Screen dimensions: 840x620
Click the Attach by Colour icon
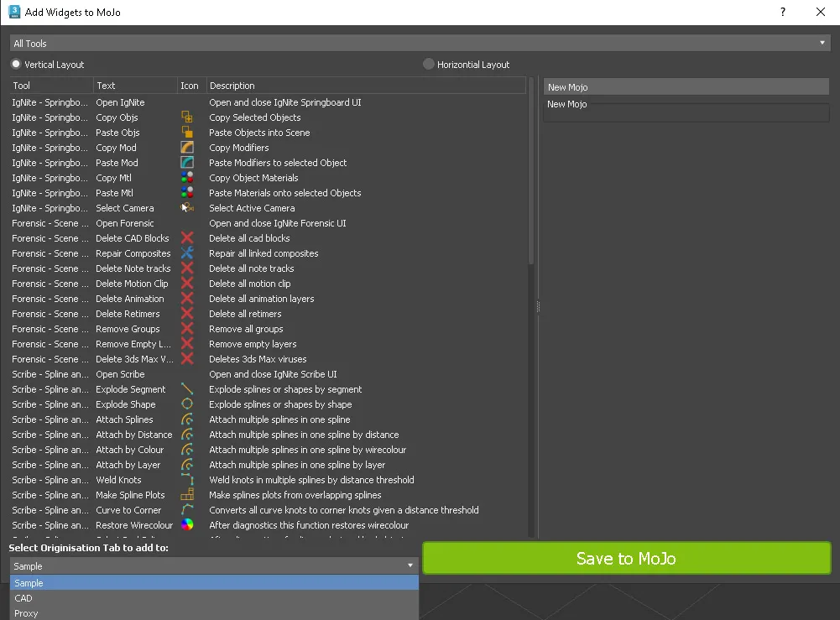pos(187,450)
